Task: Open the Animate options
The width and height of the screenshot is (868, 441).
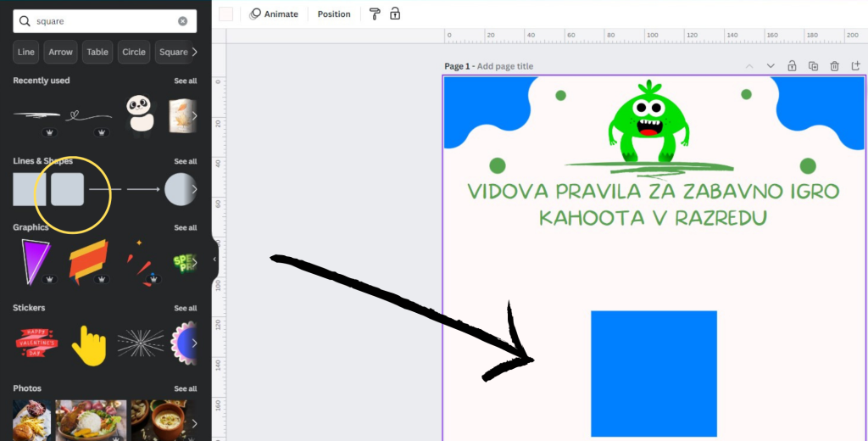Action: coord(274,14)
